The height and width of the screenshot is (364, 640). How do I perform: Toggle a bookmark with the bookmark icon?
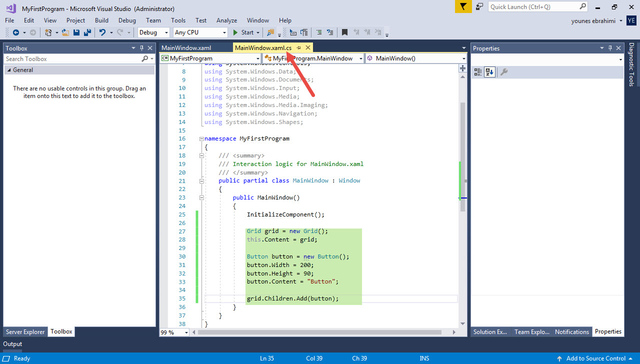(x=344, y=32)
